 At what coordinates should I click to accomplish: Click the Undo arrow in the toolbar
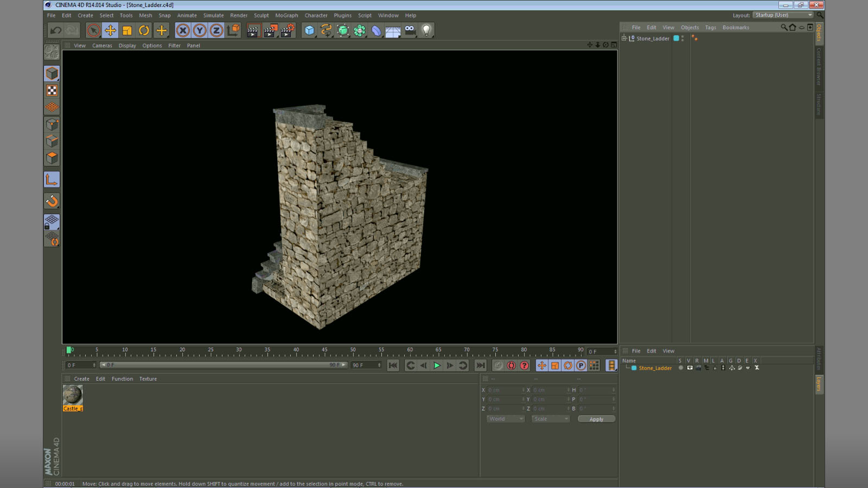(x=56, y=30)
